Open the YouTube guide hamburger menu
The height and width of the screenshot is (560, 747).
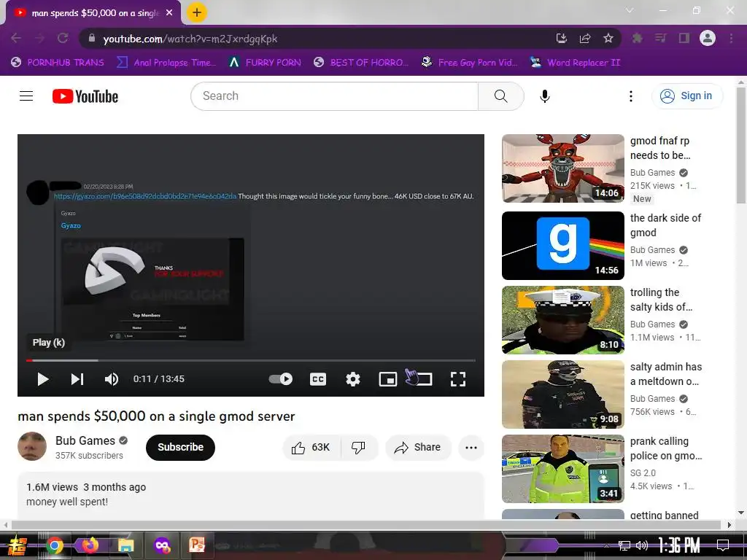point(26,96)
